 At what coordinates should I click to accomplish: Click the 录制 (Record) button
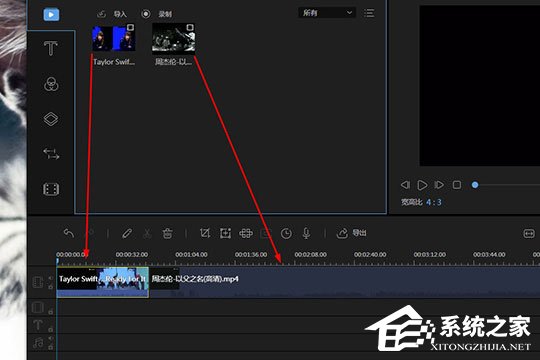pos(157,14)
